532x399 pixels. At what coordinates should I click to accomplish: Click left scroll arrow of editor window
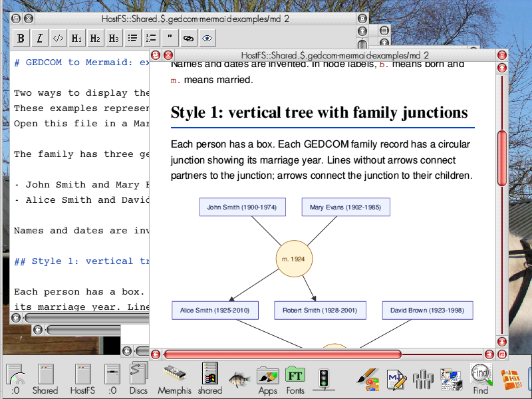tap(16, 318)
